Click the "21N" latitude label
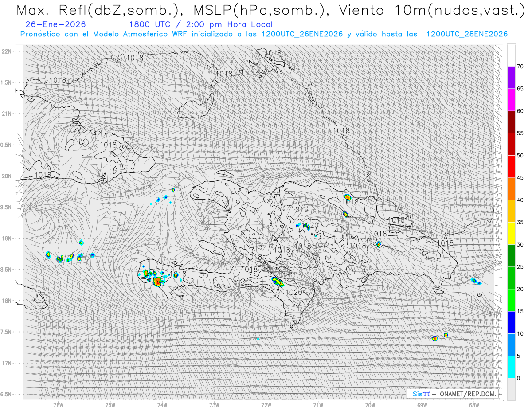This screenshot has height=411, width=532. (x=7, y=114)
